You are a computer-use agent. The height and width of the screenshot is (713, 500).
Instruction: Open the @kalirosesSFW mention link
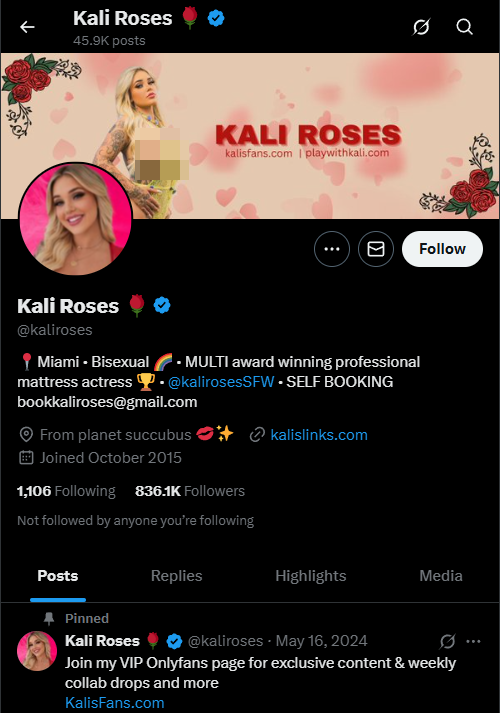[x=221, y=382]
